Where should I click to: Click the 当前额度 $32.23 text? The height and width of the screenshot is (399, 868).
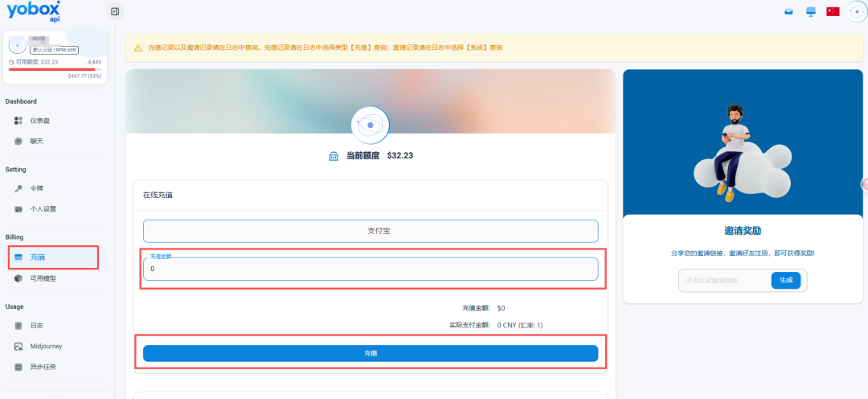(379, 156)
